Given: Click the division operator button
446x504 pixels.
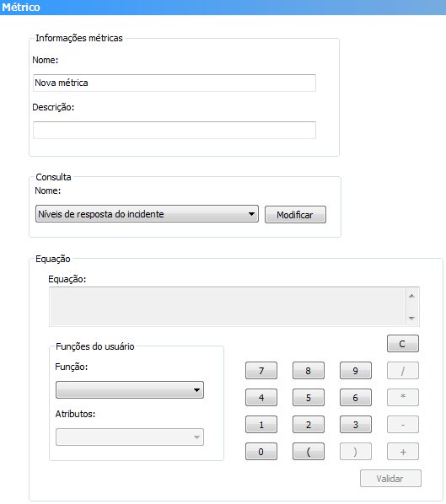Looking at the screenshot, I should (403, 371).
